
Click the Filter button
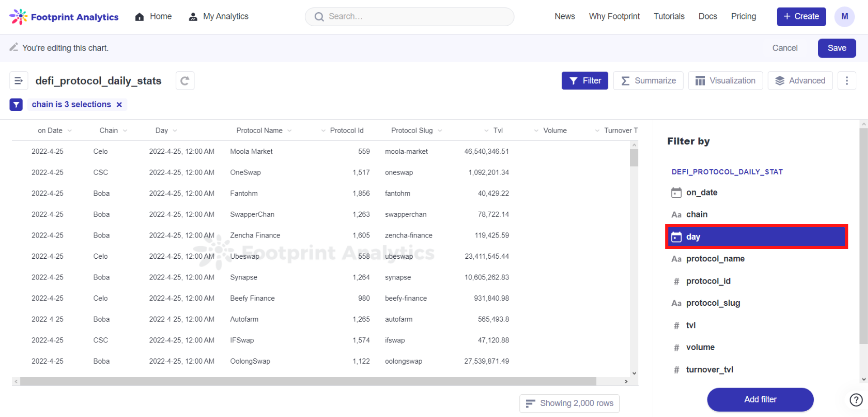(585, 81)
